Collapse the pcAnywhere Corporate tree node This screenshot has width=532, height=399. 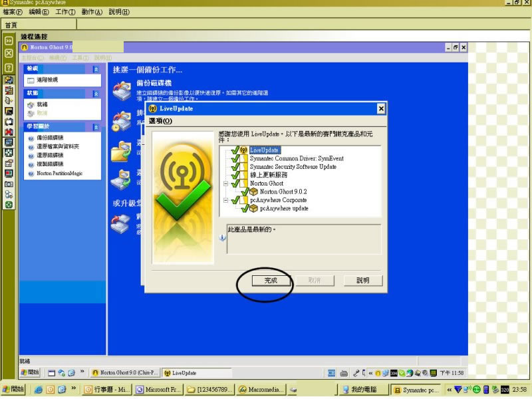[x=226, y=199]
